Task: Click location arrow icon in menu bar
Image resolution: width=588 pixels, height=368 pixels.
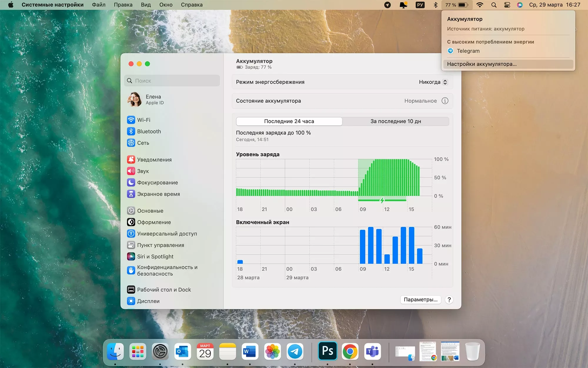Action: [387, 5]
